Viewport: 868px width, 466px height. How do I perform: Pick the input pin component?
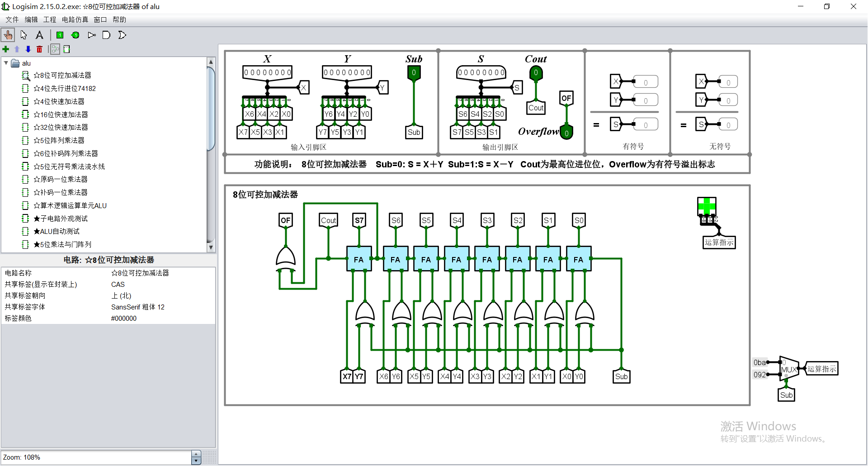59,35
